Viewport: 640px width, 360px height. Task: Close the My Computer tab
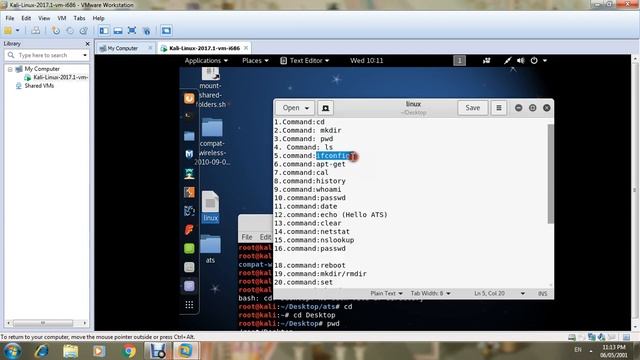coord(150,48)
